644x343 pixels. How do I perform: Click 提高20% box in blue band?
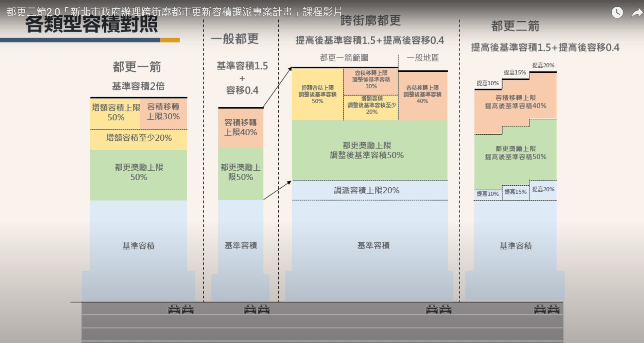pyautogui.click(x=543, y=190)
